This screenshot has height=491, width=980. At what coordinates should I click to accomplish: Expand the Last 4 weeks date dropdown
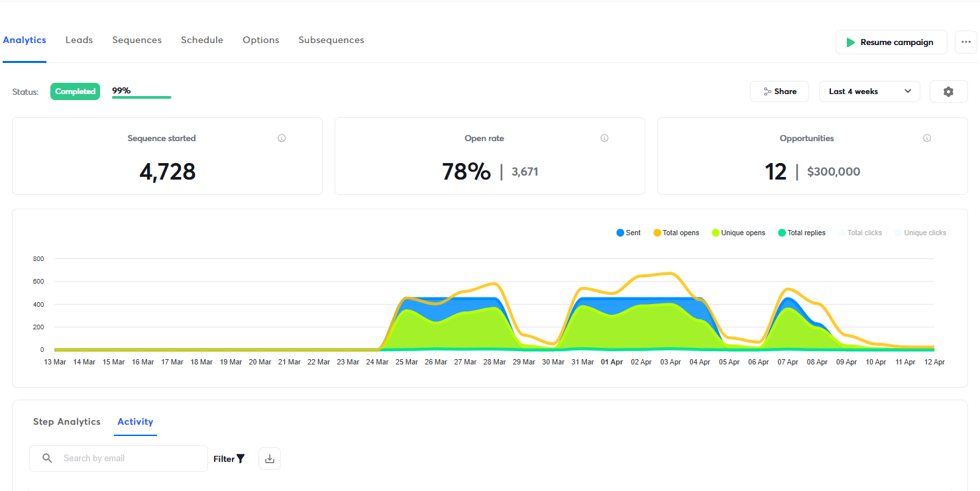click(x=869, y=91)
